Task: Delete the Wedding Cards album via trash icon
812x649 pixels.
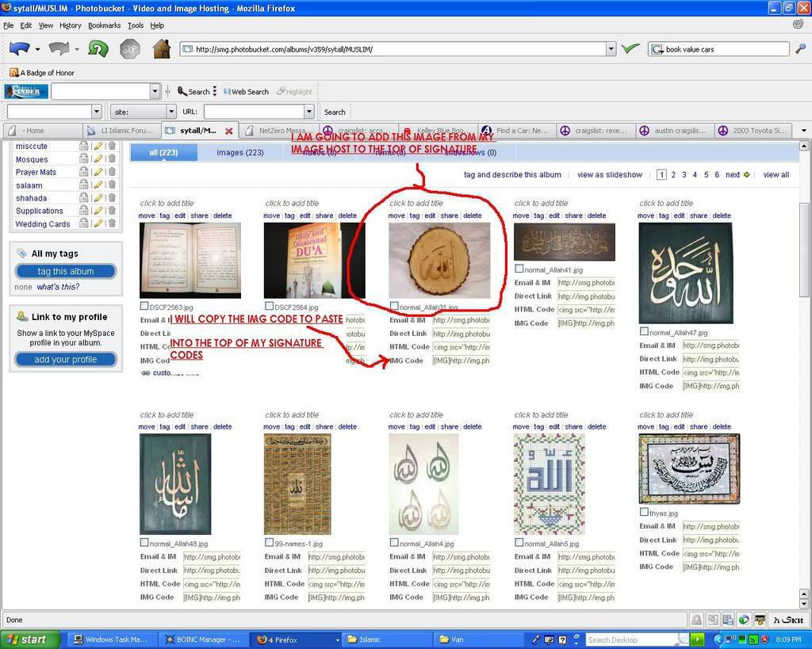Action: click(111, 223)
